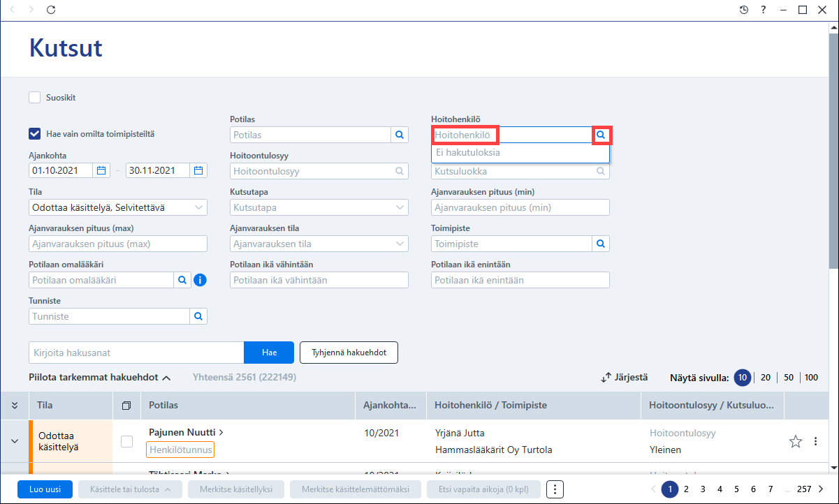Click the Tunniste input field
839x504 pixels.
(110, 316)
